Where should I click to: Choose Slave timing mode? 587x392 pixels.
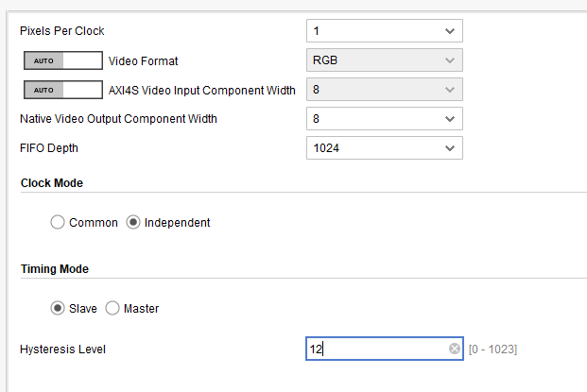coord(58,308)
